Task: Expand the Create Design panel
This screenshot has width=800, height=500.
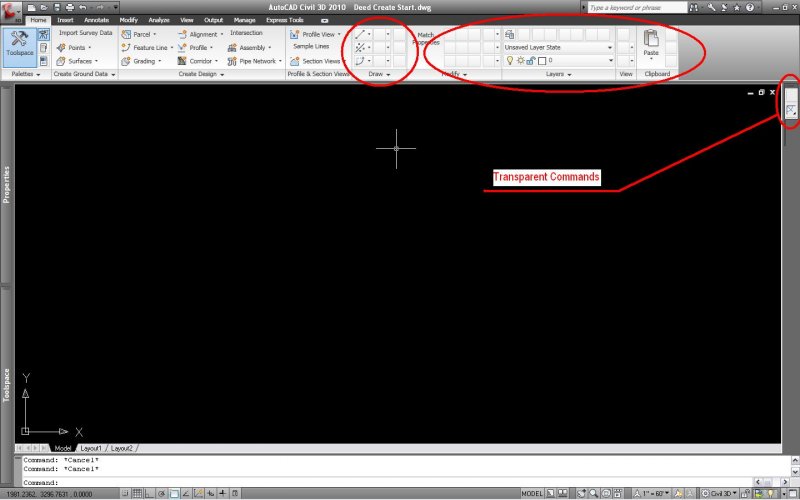Action: [201, 74]
